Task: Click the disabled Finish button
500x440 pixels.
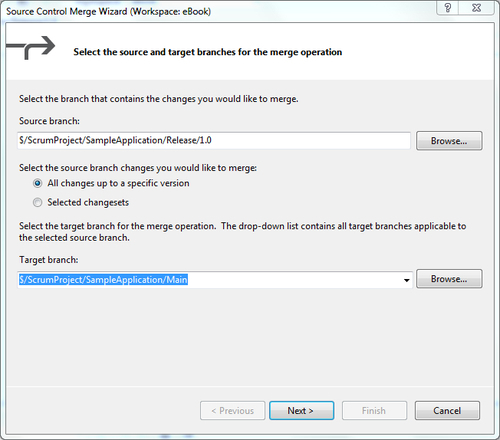Action: tap(374, 410)
